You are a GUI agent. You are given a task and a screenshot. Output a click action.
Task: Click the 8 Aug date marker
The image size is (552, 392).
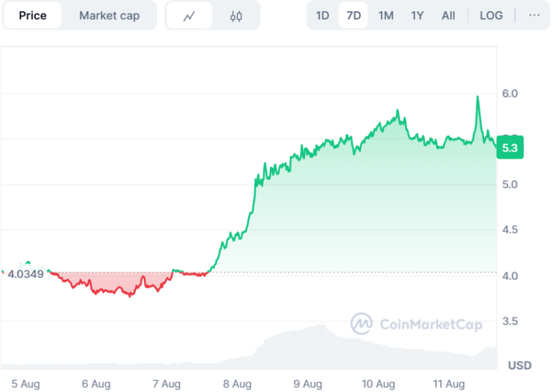[237, 384]
